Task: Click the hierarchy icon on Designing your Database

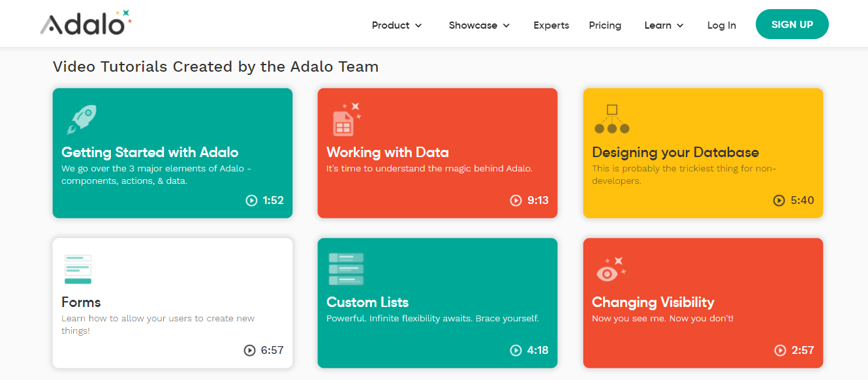Action: click(x=612, y=119)
